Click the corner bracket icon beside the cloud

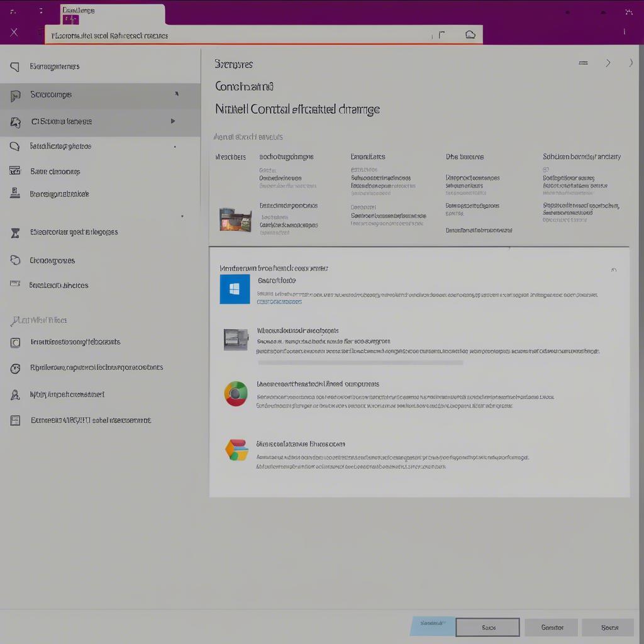coord(441,35)
